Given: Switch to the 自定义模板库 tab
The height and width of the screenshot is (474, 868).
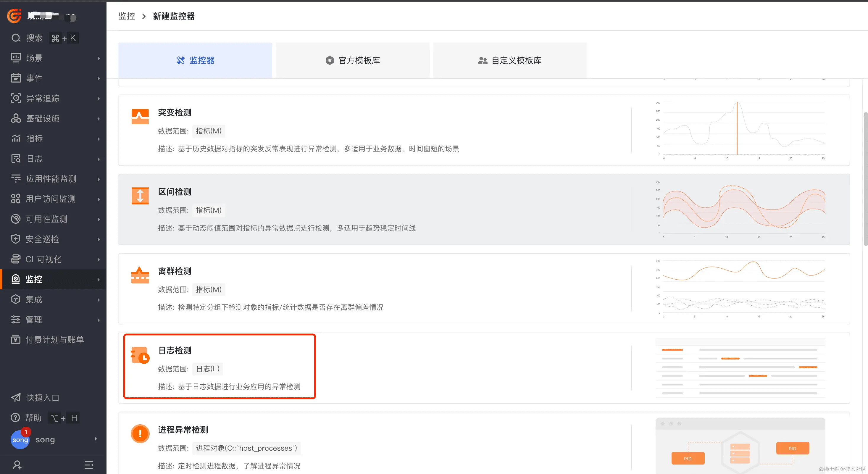Looking at the screenshot, I should [509, 60].
